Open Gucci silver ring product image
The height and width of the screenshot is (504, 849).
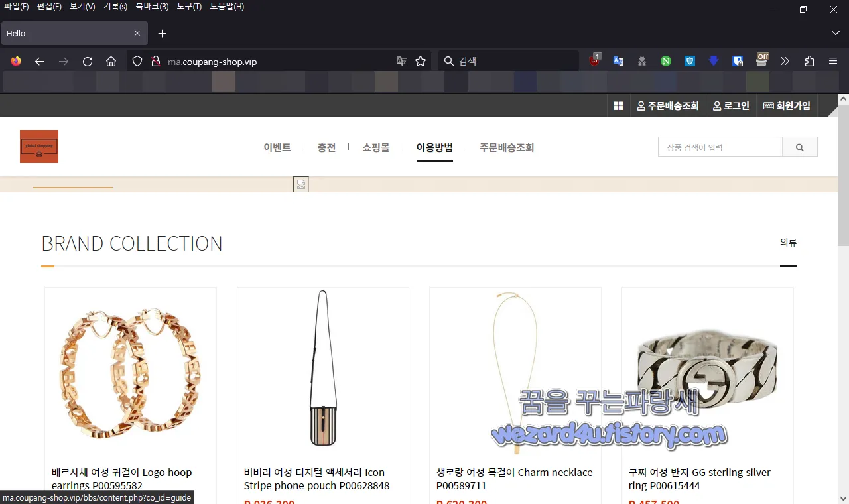[708, 373]
